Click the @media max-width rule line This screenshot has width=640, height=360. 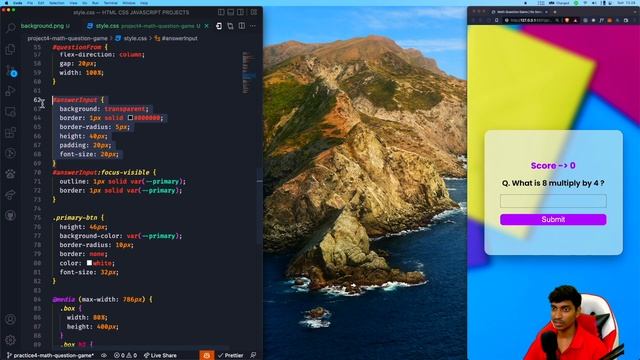tap(102, 299)
